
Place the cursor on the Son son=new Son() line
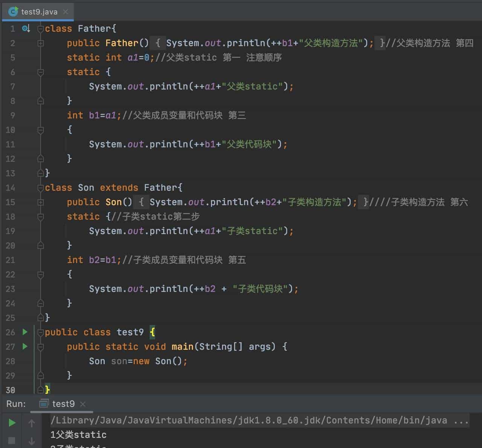click(x=138, y=361)
